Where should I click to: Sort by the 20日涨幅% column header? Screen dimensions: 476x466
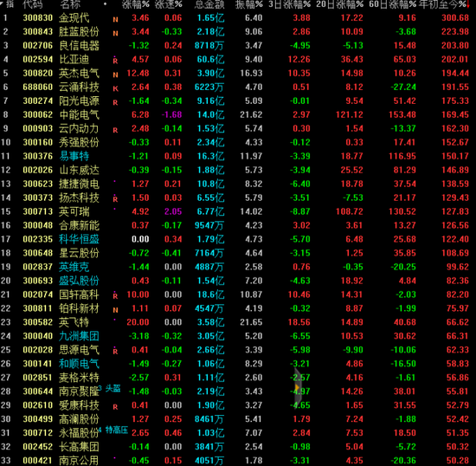339,4
